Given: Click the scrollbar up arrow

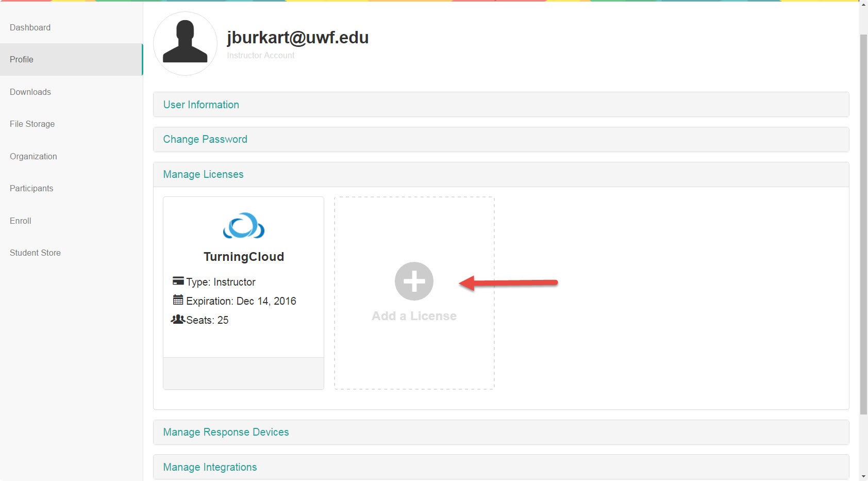Looking at the screenshot, I should pyautogui.click(x=863, y=4).
